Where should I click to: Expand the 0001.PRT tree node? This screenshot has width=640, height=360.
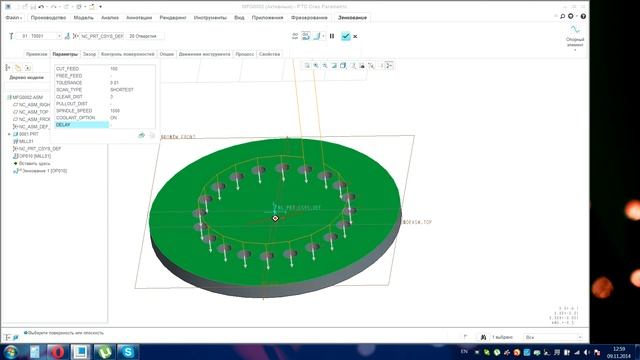(9, 134)
